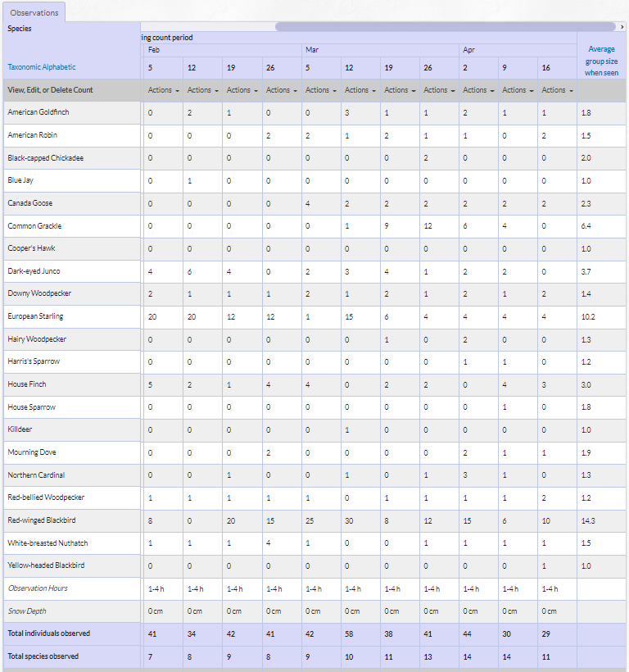Click the View, Edit, or Delete Count label
Image resolution: width=629 pixels, height=672 pixels.
(50, 90)
